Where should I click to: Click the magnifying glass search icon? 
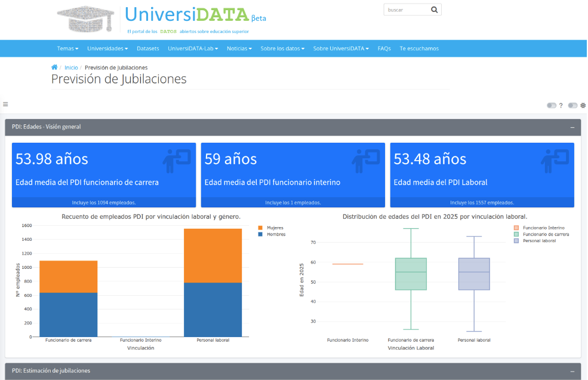click(x=434, y=10)
